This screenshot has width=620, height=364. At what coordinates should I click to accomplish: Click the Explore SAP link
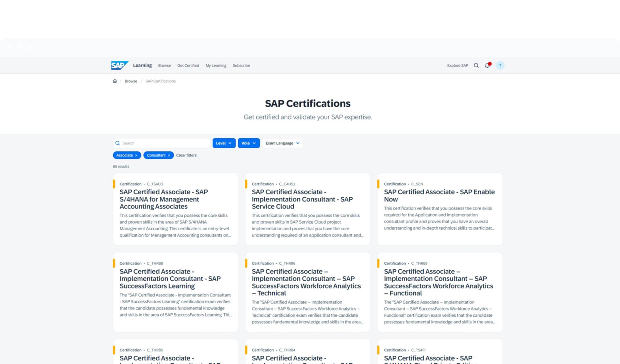click(457, 66)
